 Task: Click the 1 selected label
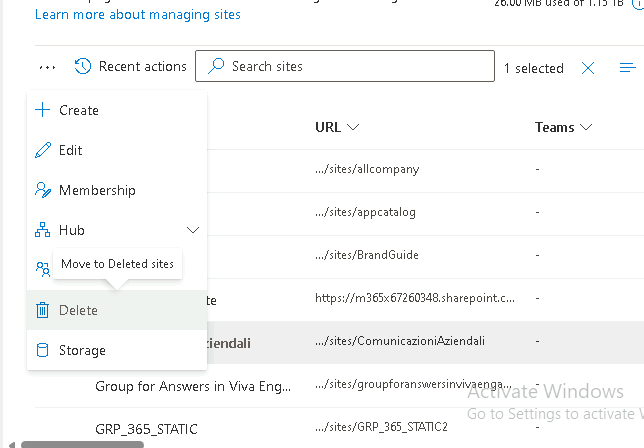click(534, 68)
